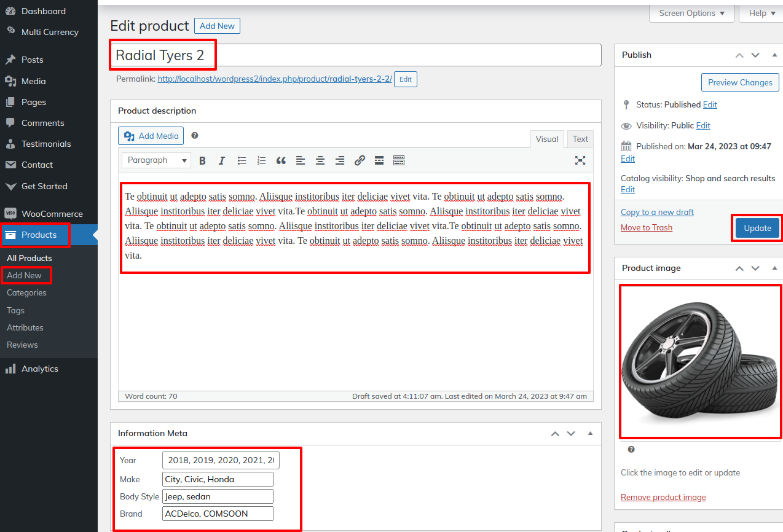Enable distraction-free fullscreen editor mode
Viewport: 783px width, 532px height.
coord(580,160)
